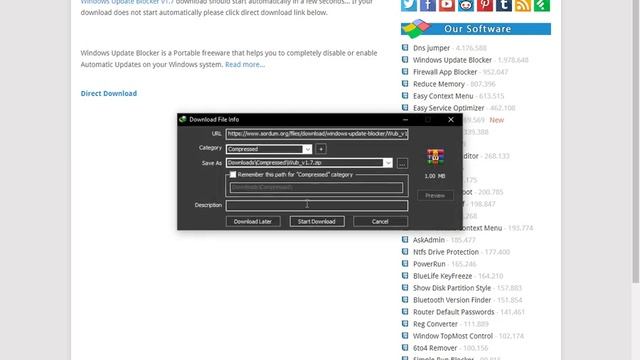
Task: Cancel the download dialog
Action: (x=380, y=221)
